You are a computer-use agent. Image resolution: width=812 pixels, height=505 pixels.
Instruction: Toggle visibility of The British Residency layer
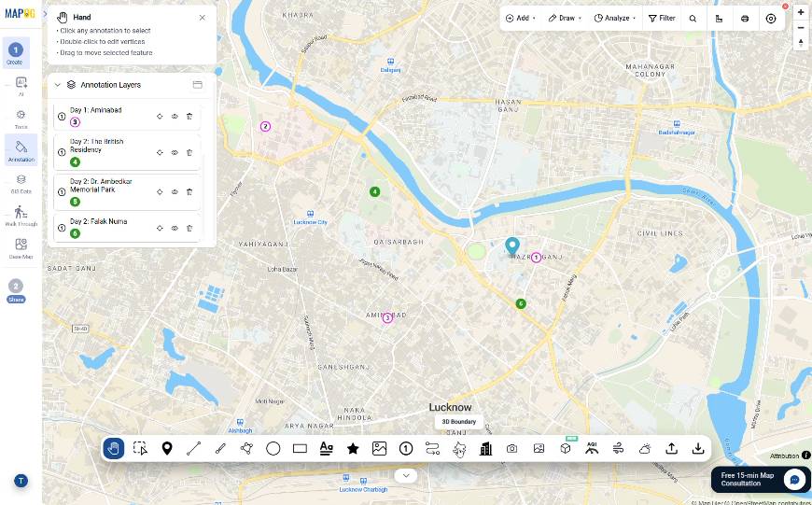[175, 153]
